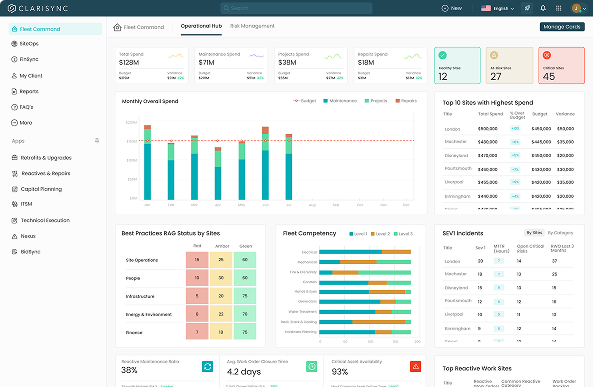Screen dimensions: 593x387
Task: Open the FinSync sidebar item
Action: [x=25, y=59]
